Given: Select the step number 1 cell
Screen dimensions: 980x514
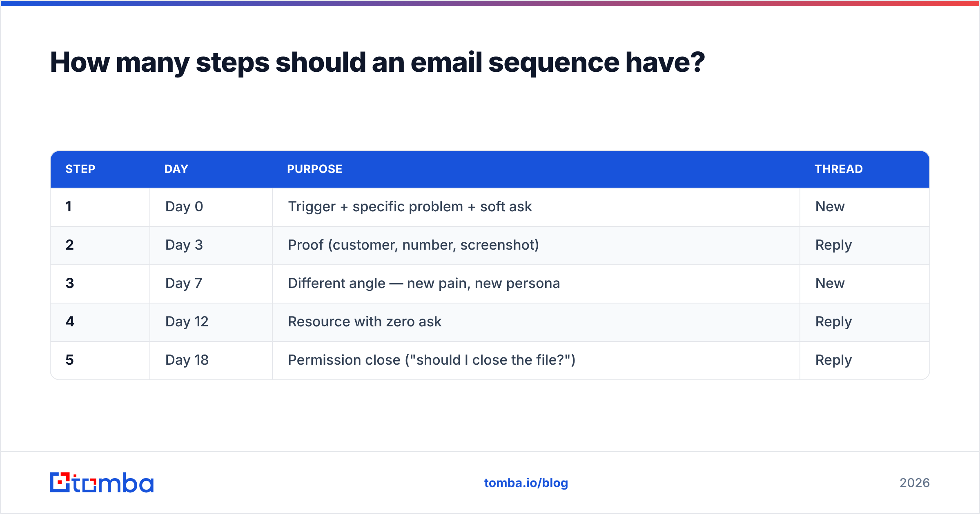Looking at the screenshot, I should tap(100, 207).
